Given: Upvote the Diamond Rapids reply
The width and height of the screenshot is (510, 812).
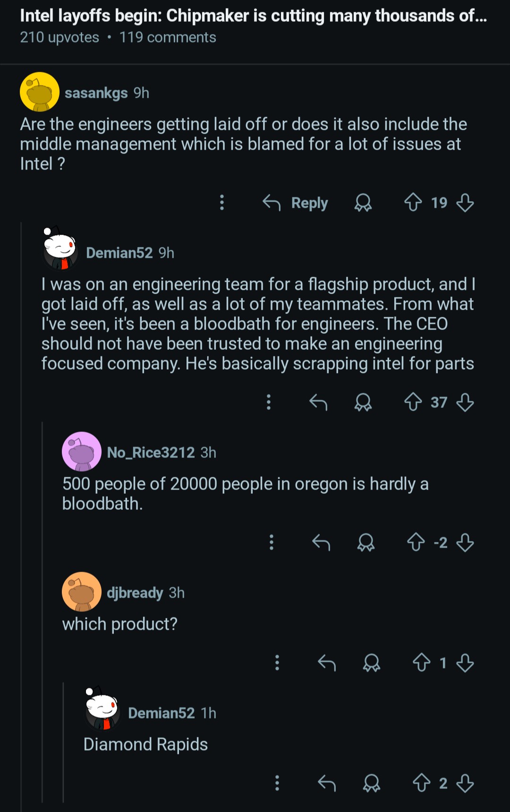Looking at the screenshot, I should [422, 783].
